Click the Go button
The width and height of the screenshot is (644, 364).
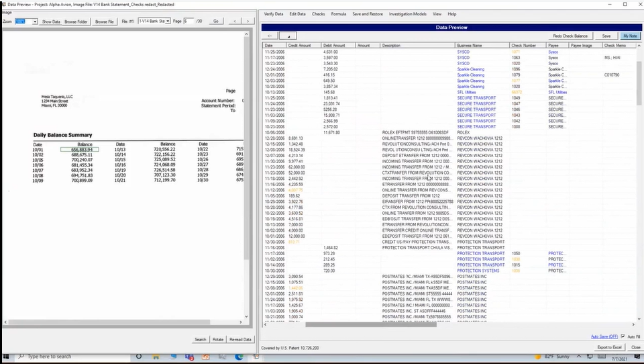[216, 21]
